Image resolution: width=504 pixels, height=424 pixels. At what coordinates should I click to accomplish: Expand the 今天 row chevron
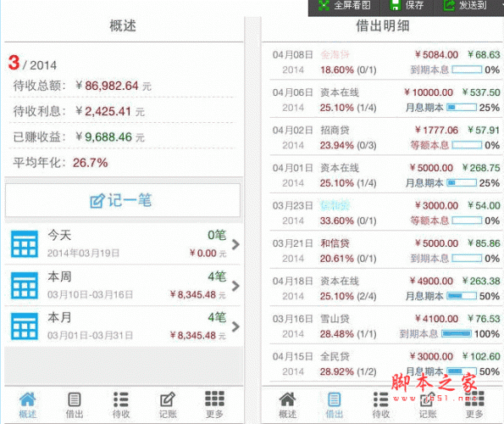tap(236, 244)
